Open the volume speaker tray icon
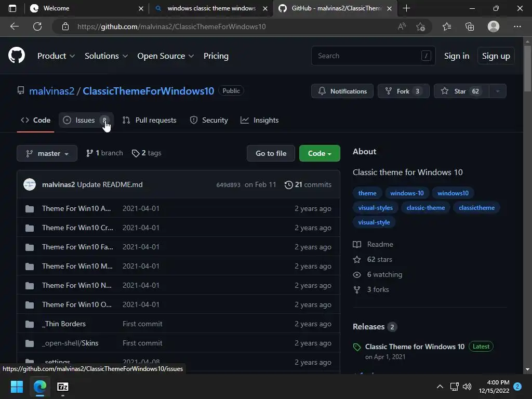The height and width of the screenshot is (399, 532). click(467, 387)
